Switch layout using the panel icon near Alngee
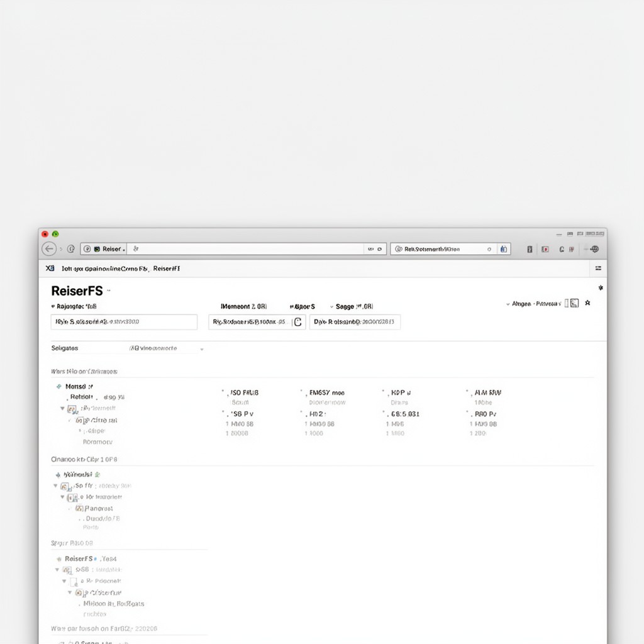Viewport: 644px width, 644px height. [x=574, y=303]
